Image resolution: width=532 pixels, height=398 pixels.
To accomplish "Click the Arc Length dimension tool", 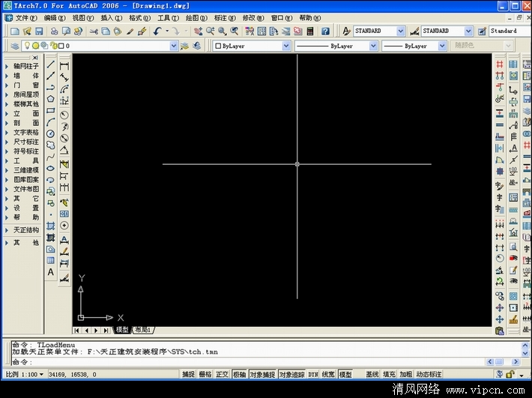I will [64, 89].
